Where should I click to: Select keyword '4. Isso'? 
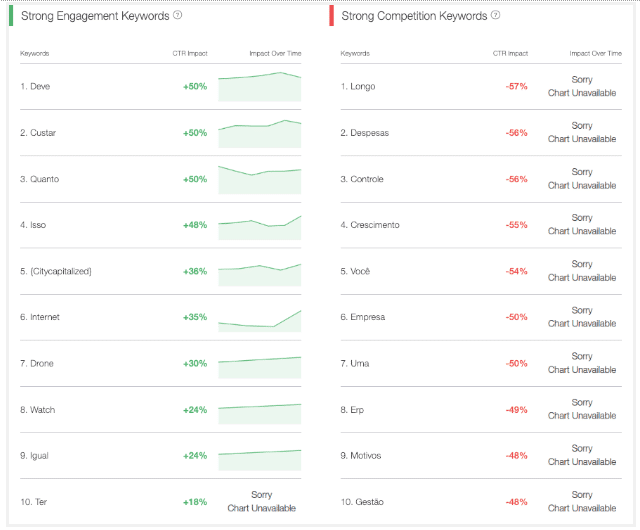[x=33, y=225]
